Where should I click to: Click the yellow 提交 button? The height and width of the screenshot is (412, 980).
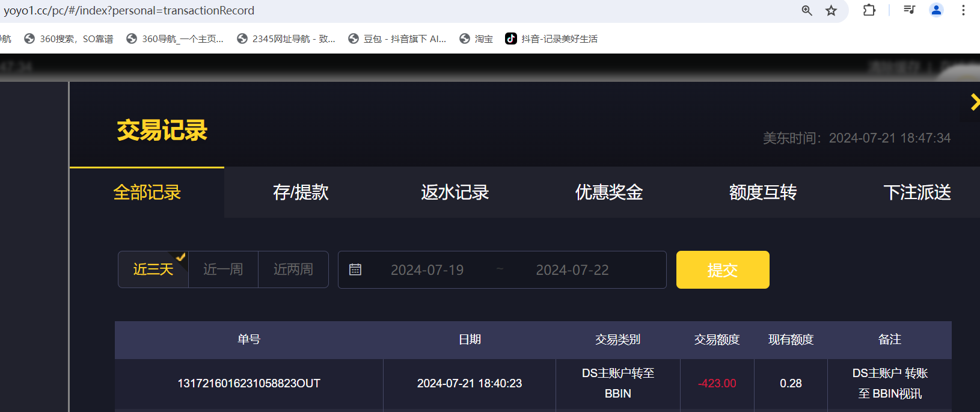(x=723, y=269)
